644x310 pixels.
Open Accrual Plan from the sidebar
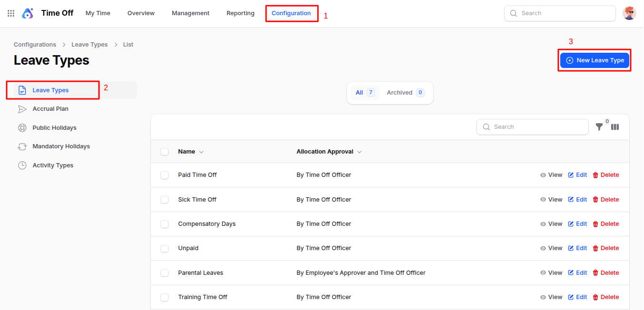tap(50, 109)
